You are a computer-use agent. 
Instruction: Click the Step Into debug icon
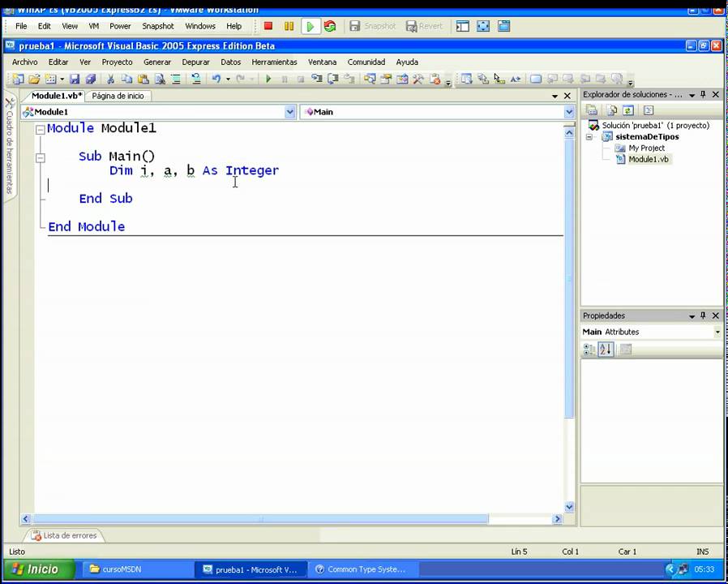[317, 79]
